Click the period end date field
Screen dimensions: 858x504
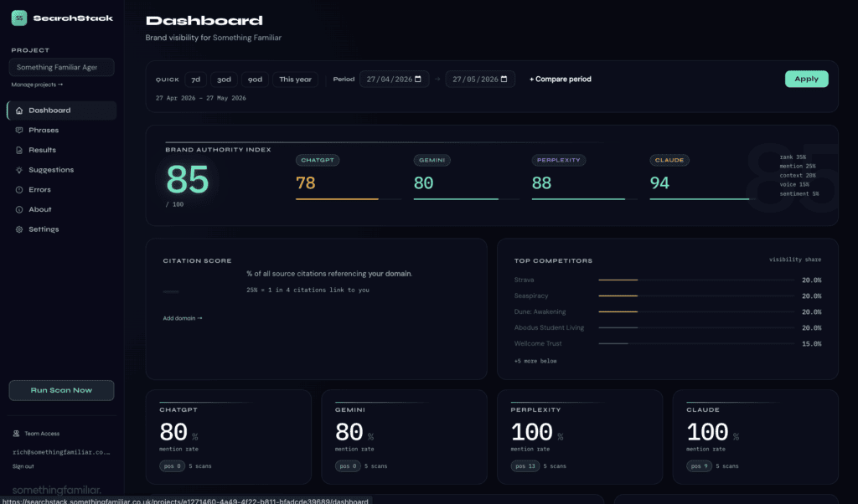pos(480,80)
